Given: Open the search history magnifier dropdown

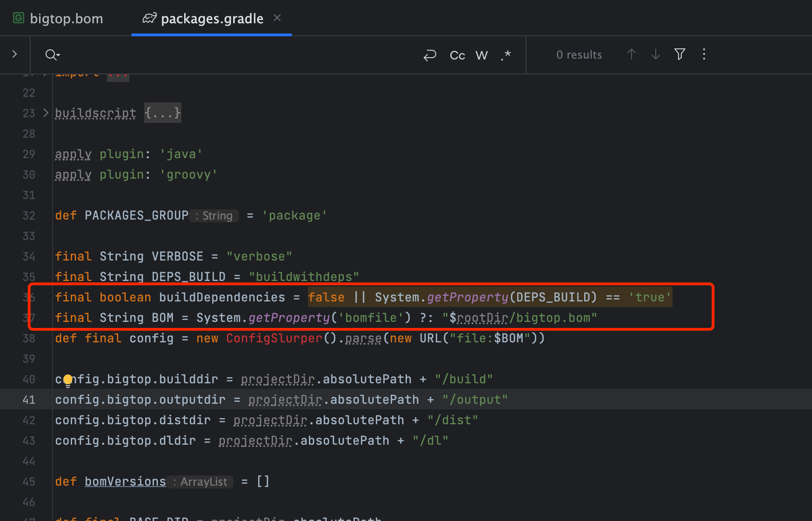Looking at the screenshot, I should pos(53,55).
